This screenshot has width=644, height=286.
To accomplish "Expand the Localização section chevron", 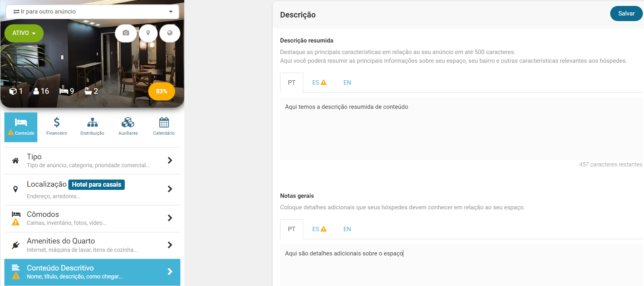I will point(170,189).
